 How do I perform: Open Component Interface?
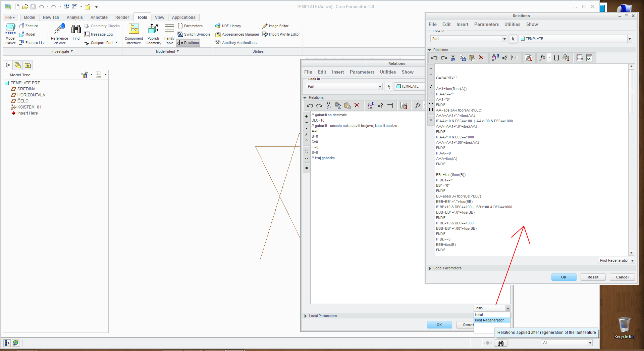pyautogui.click(x=134, y=34)
